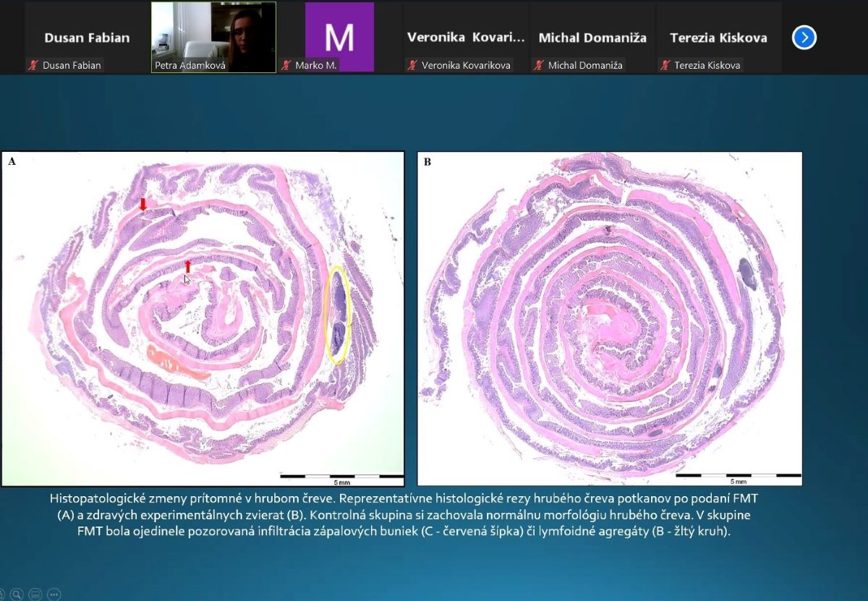Open more slideshow options (three dots)
Image resolution: width=868 pixels, height=601 pixels.
click(x=54, y=594)
